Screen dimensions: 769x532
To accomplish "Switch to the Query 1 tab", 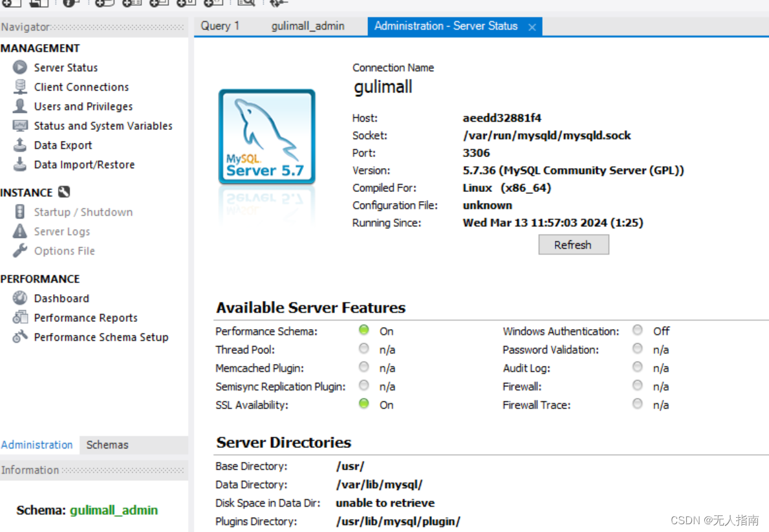I will [x=220, y=26].
